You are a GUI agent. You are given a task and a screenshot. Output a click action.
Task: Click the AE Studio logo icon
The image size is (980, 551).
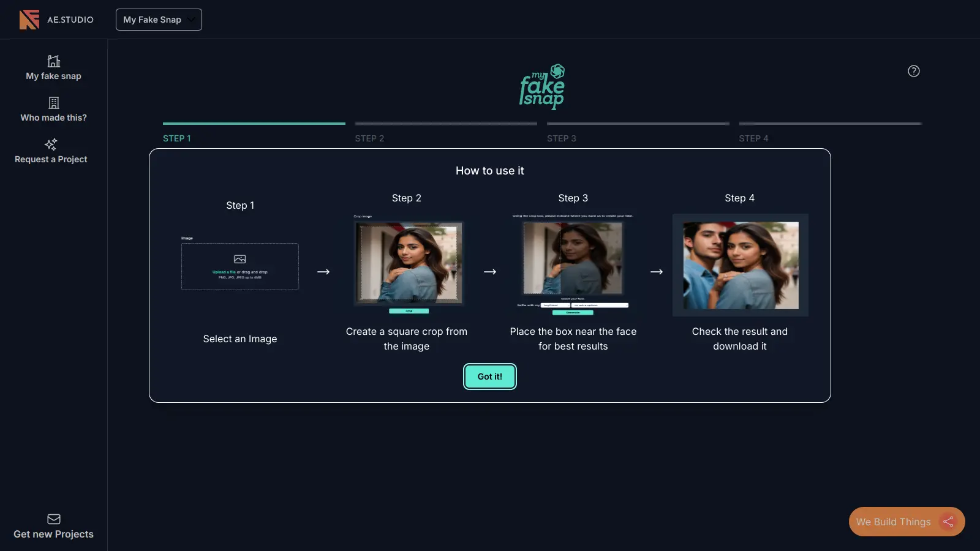point(29,20)
